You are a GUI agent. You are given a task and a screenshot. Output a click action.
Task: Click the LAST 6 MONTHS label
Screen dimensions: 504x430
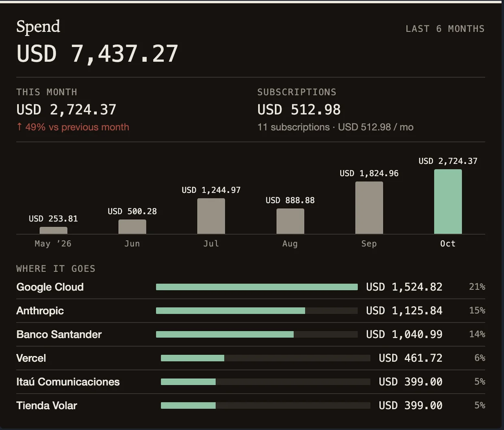pos(445,29)
